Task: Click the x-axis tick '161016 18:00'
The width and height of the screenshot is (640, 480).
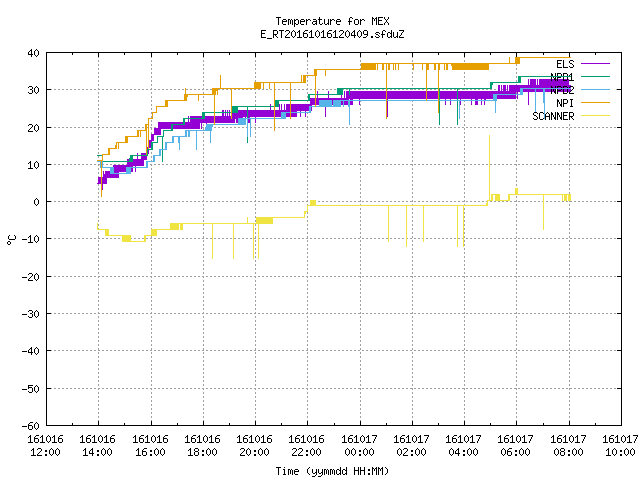Action: 202,446
